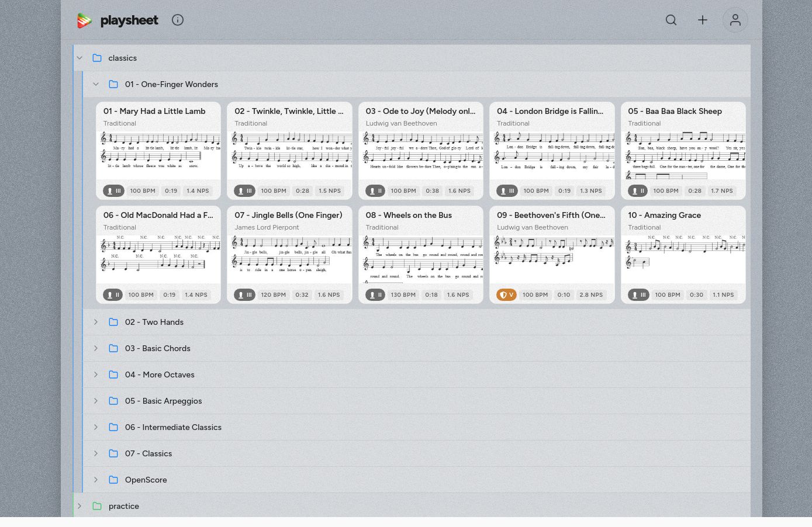Select 06 - Intermediate Classics folder
Viewport: 812px width, 527px height.
(173, 427)
